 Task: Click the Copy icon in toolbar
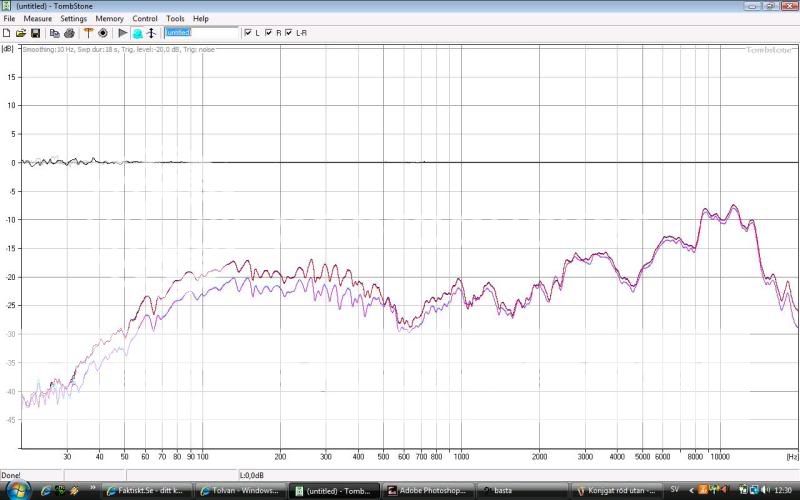[55, 33]
